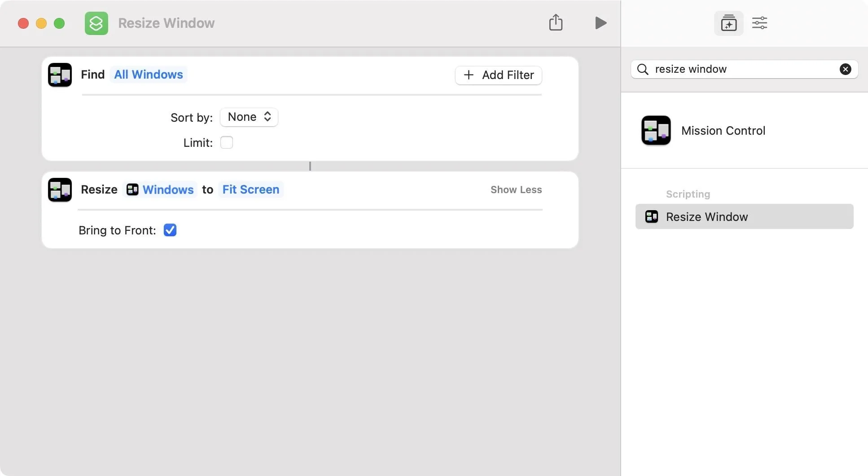Click Add Filter button
The height and width of the screenshot is (476, 868).
coord(498,75)
